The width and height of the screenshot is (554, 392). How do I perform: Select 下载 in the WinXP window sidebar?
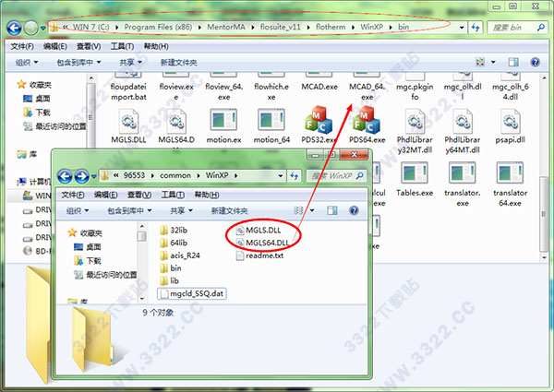pos(88,261)
